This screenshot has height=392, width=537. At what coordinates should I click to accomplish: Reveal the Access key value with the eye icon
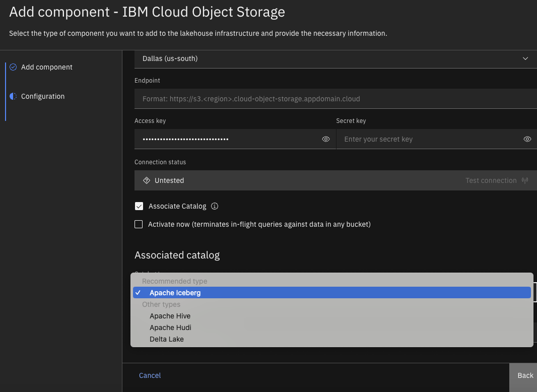coord(325,139)
